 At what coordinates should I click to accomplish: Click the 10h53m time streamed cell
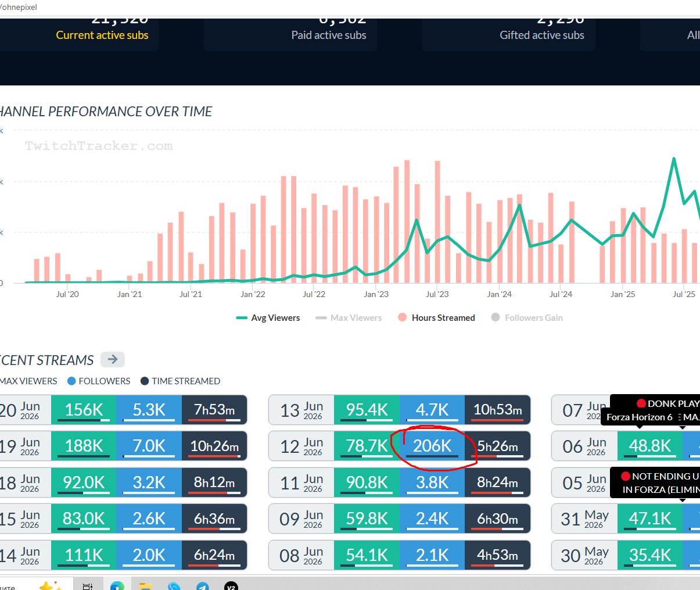click(x=498, y=410)
